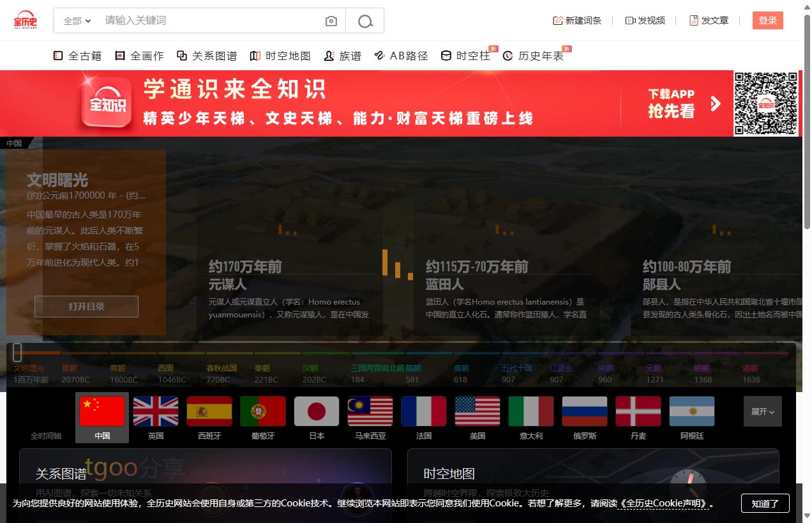
Task: Open the 关系图谱 menu item
Action: [x=207, y=56]
